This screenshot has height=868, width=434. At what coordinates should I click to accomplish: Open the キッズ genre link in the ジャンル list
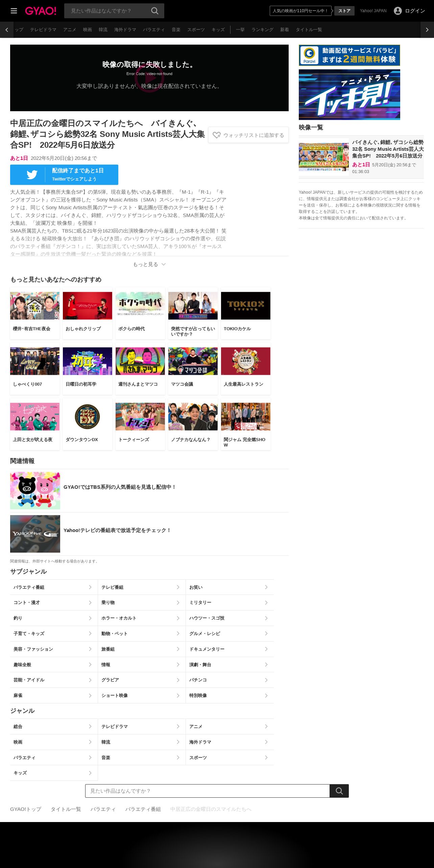pos(54,773)
